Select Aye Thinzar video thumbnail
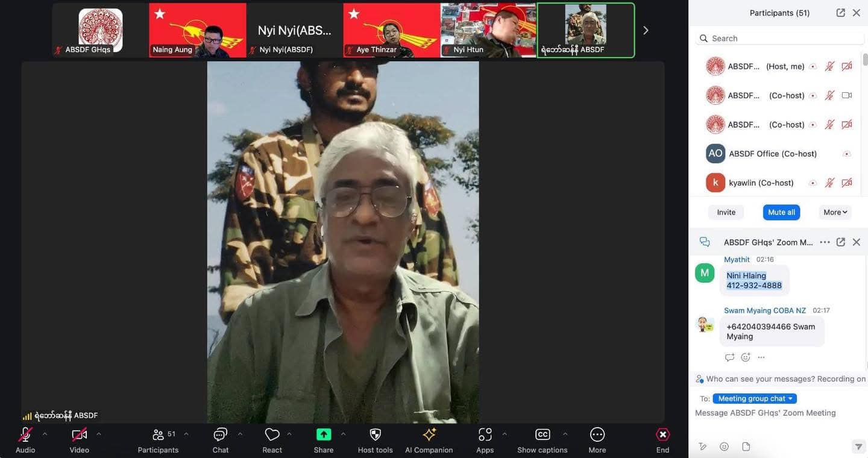Viewport: 868px width, 458px height. pyautogui.click(x=392, y=30)
